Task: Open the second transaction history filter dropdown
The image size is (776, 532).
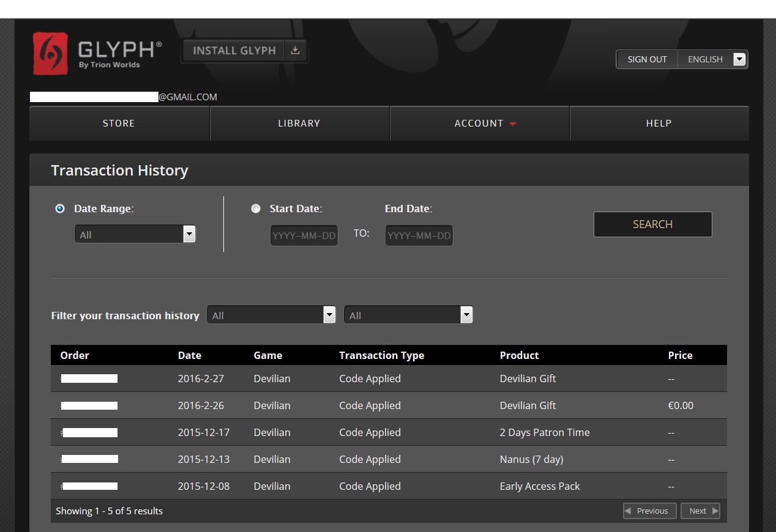Action: click(409, 316)
